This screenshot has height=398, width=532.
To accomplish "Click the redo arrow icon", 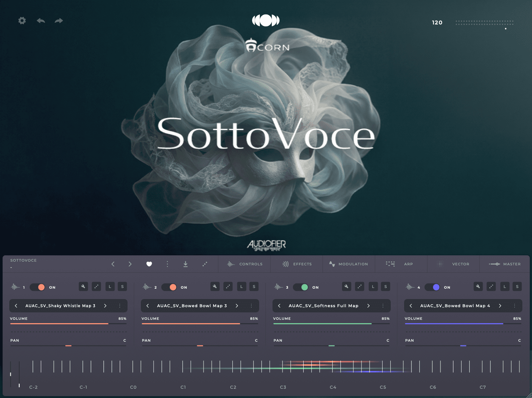I will click(x=59, y=21).
